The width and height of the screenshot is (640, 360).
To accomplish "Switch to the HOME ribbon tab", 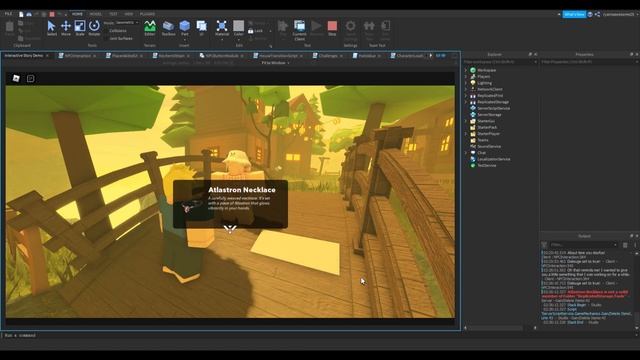I will click(x=77, y=14).
